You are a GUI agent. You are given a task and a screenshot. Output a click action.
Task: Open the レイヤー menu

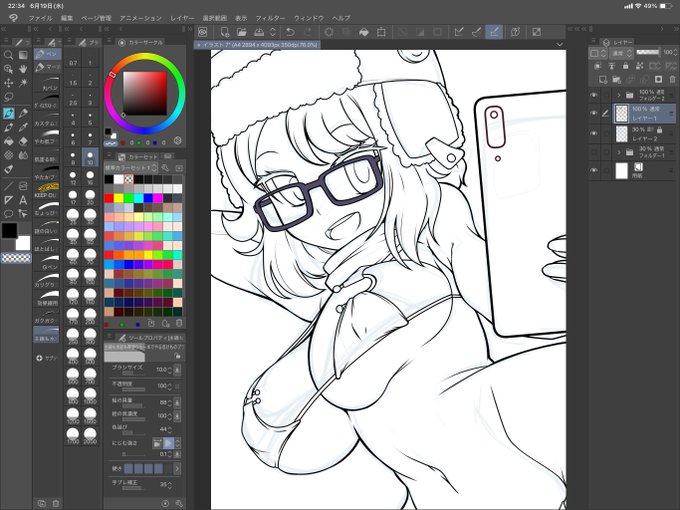[182, 18]
